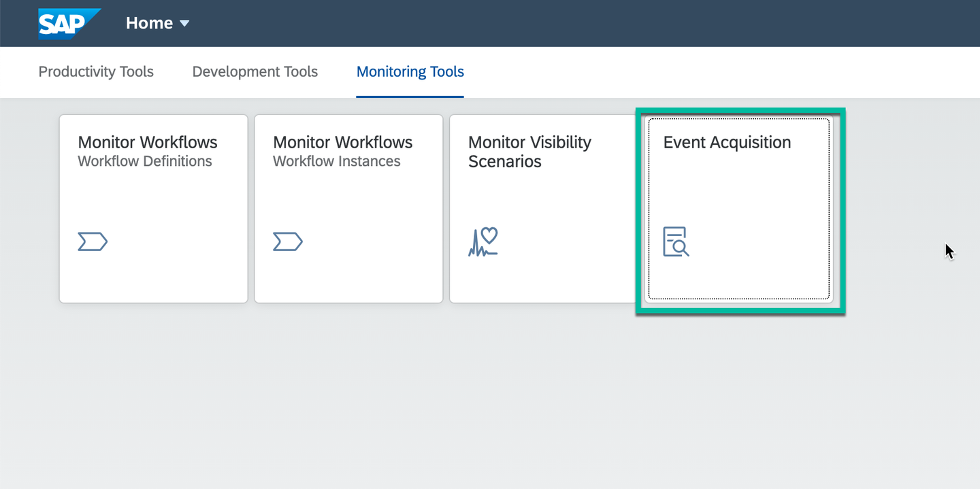Click the Workflow Definitions process arrow icon

point(93,241)
